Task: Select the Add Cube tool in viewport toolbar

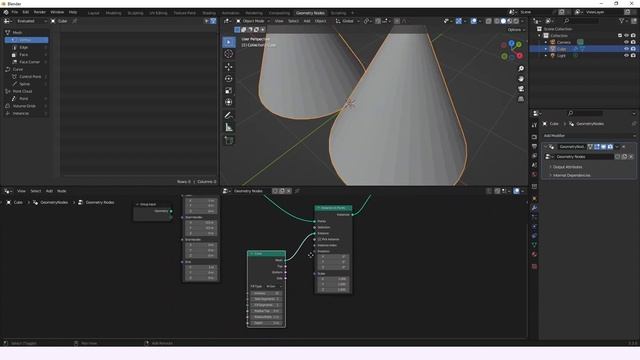Action: 229,141
